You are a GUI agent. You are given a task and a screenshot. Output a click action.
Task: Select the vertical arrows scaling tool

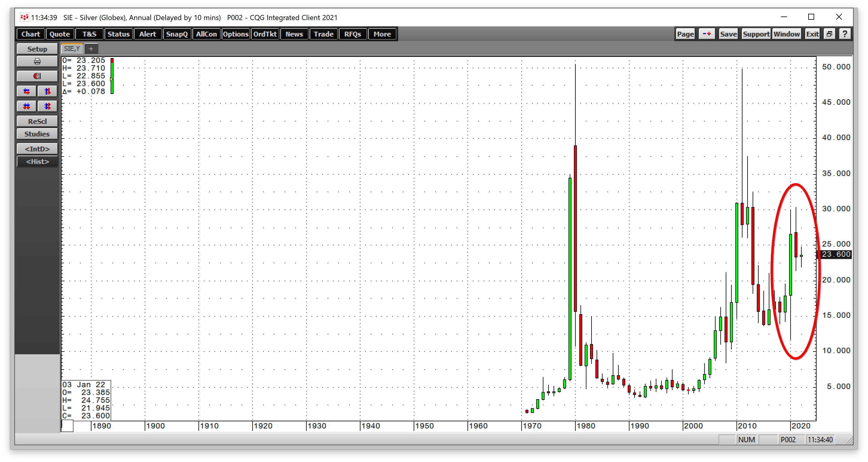click(48, 91)
